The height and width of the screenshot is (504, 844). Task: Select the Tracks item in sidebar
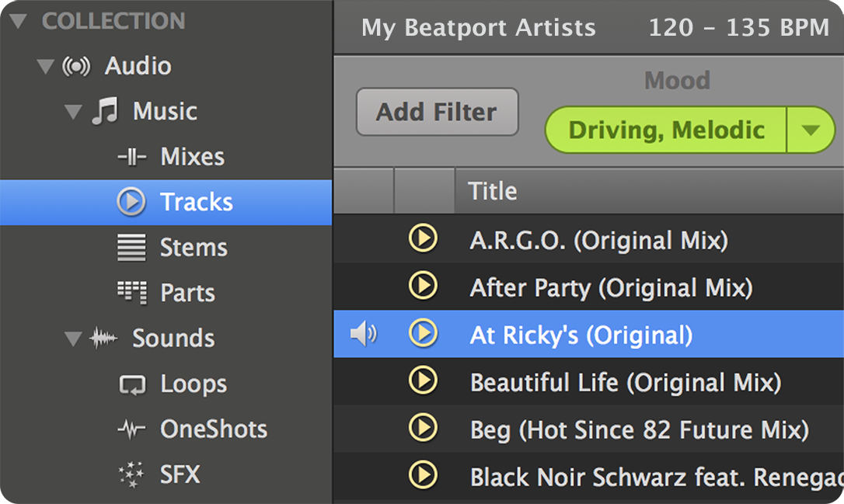tap(166, 202)
